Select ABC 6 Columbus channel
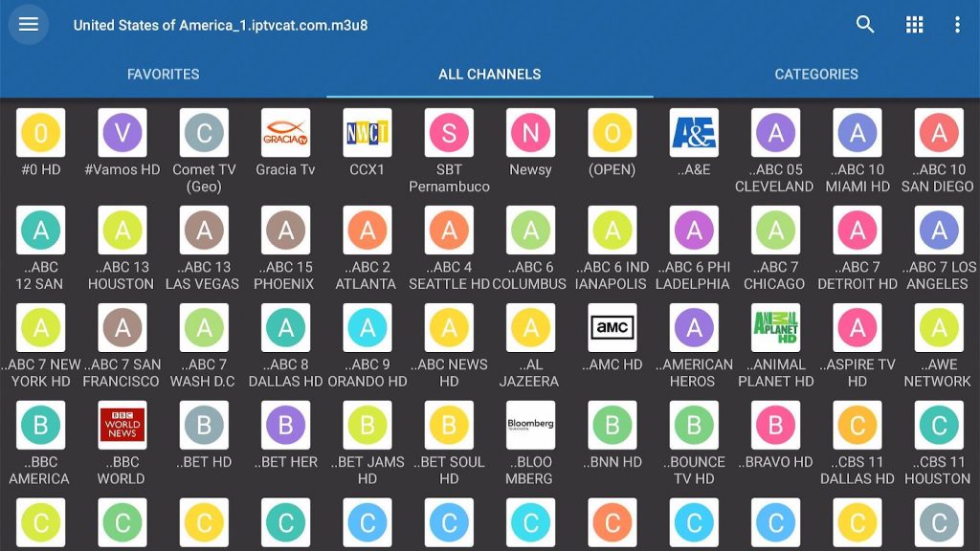The height and width of the screenshot is (551, 980). (x=530, y=231)
